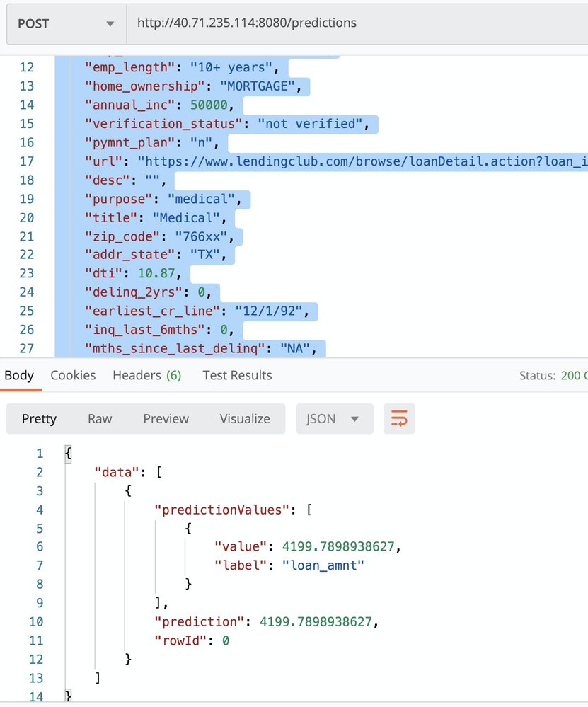The width and height of the screenshot is (588, 707).
Task: Toggle the line wrap icon in response
Action: (x=399, y=419)
